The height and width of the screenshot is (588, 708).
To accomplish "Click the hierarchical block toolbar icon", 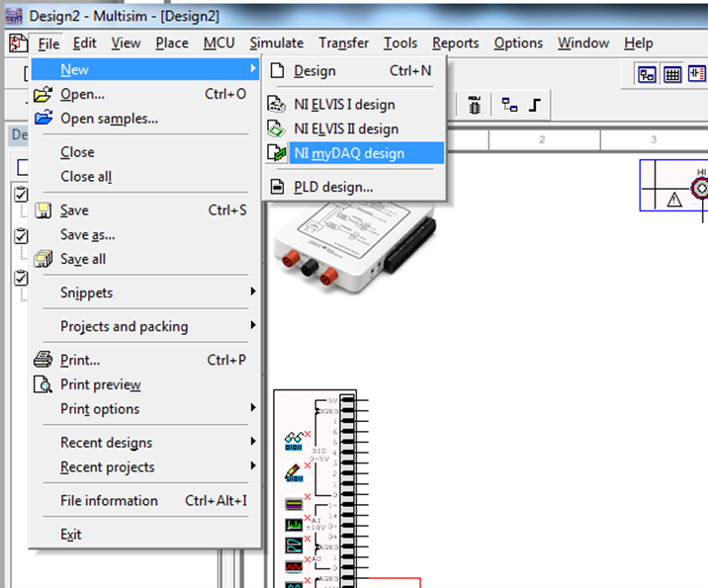I will [510, 105].
